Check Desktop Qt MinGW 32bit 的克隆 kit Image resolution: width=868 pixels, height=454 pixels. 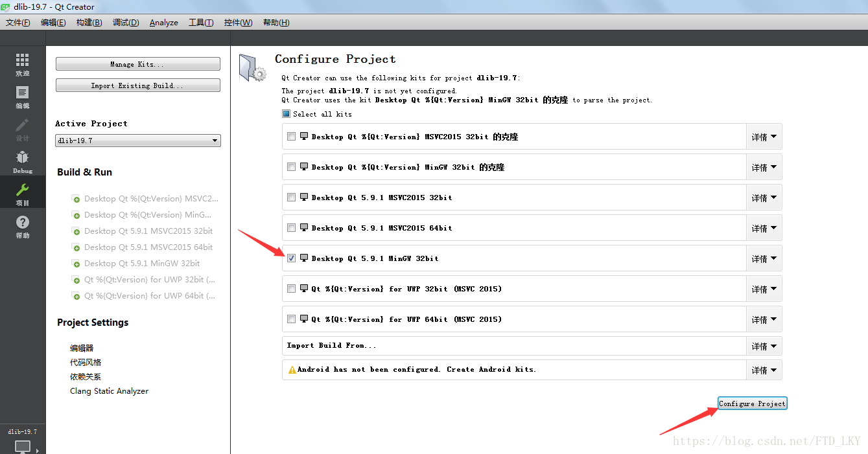click(292, 167)
